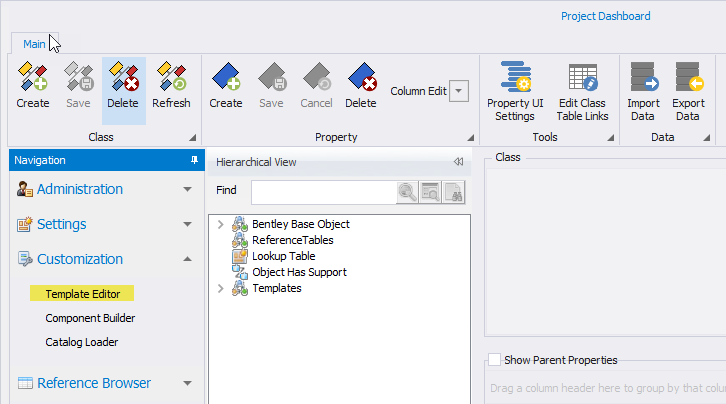Screen dimensions: 726x404
Task: Click the Reference Browser heading link
Action: [x=94, y=383]
